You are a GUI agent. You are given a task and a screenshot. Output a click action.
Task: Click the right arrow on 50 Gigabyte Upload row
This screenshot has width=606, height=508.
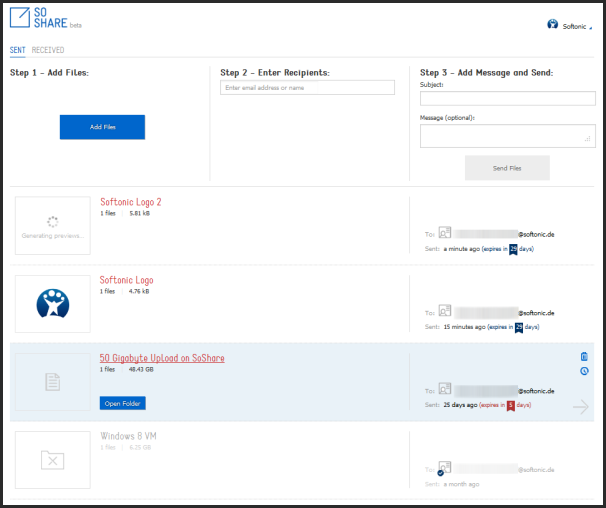(580, 407)
